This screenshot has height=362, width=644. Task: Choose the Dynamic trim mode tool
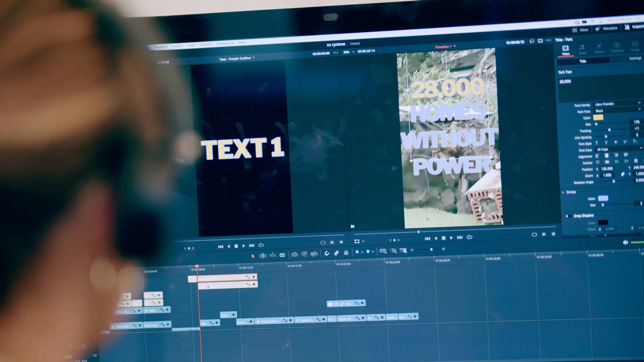point(272,255)
